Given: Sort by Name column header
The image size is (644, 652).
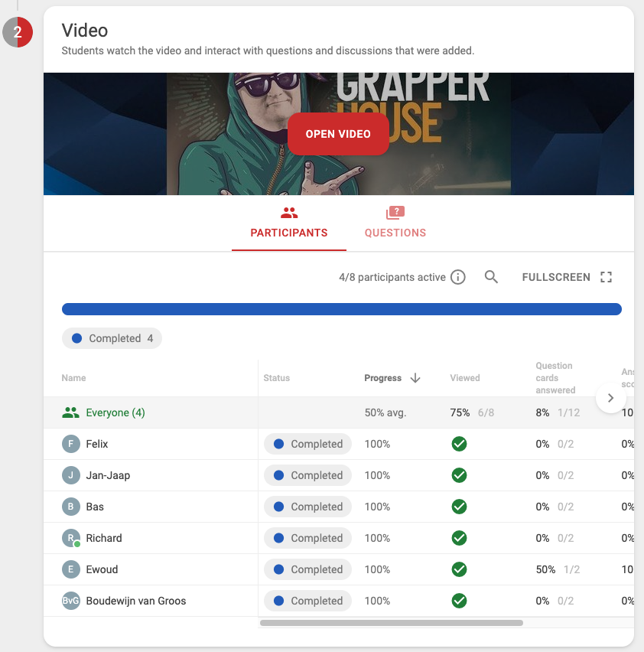Looking at the screenshot, I should 73,378.
